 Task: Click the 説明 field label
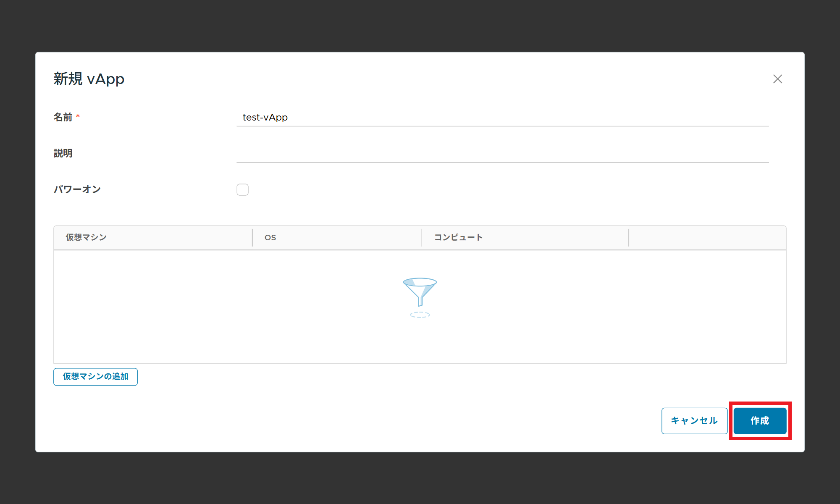pos(63,153)
